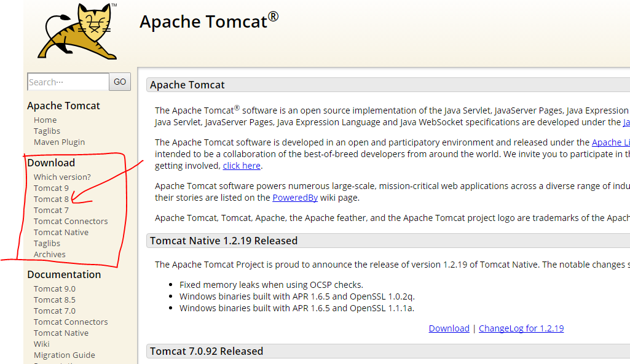Select Tomcat 9 in Download list
630x364 pixels.
click(51, 188)
